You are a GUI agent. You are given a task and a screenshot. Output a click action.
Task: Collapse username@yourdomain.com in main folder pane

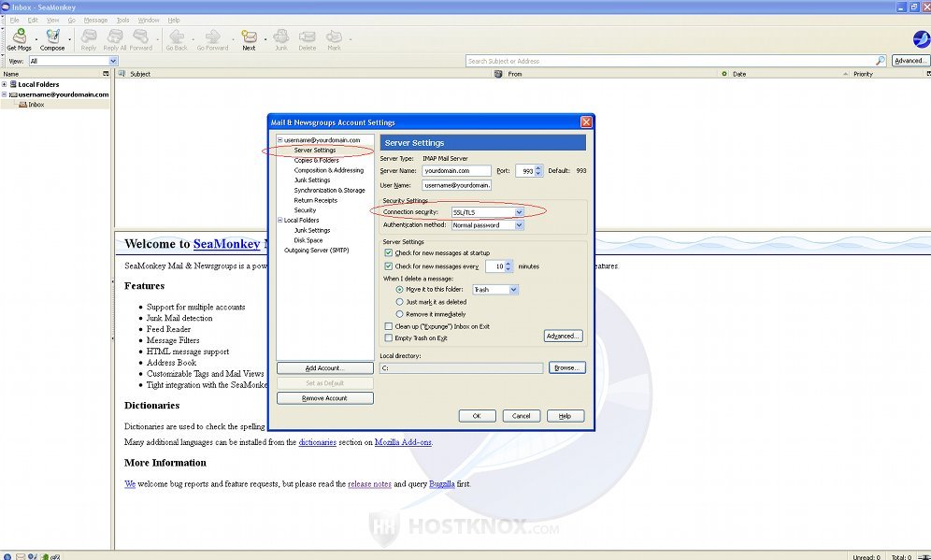[4, 94]
